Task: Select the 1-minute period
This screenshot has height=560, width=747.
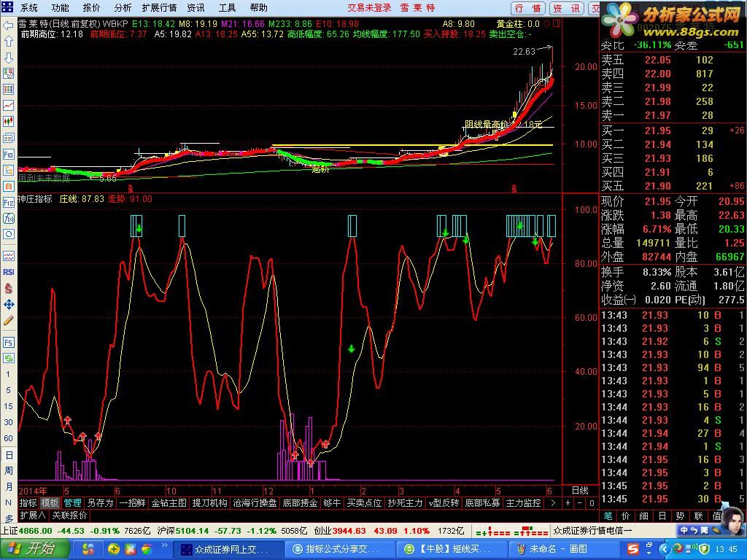Action: 8,374
